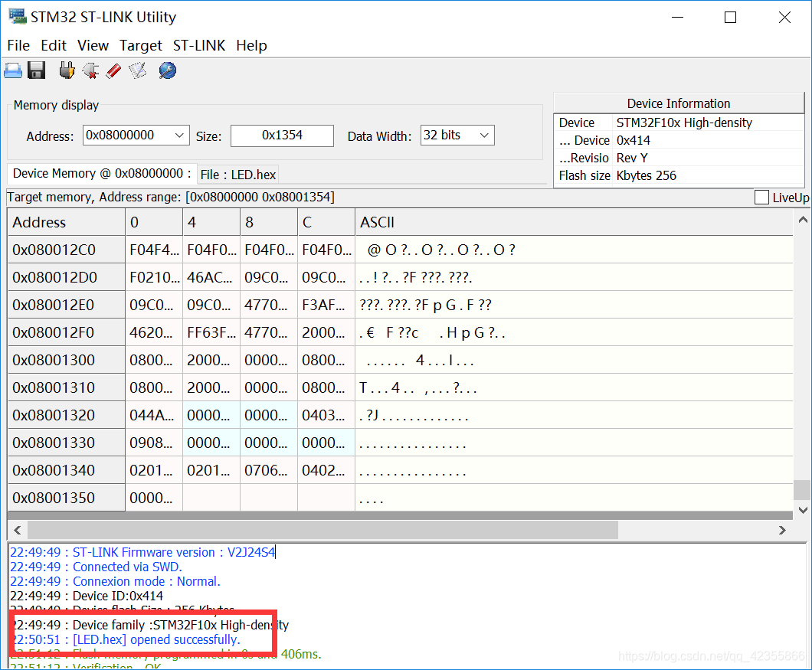The width and height of the screenshot is (812, 670).
Task: Click the ASCII column header
Action: [574, 222]
